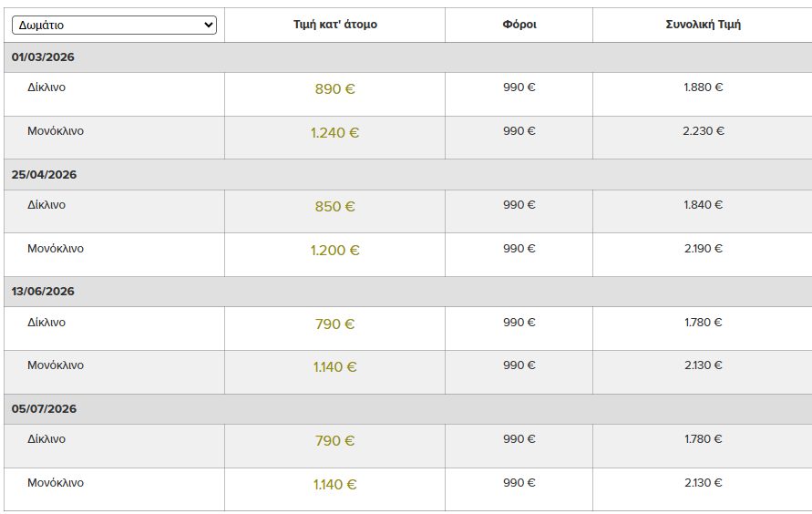
Task: Select the 25/04/2026 departure date row
Action: (44, 175)
